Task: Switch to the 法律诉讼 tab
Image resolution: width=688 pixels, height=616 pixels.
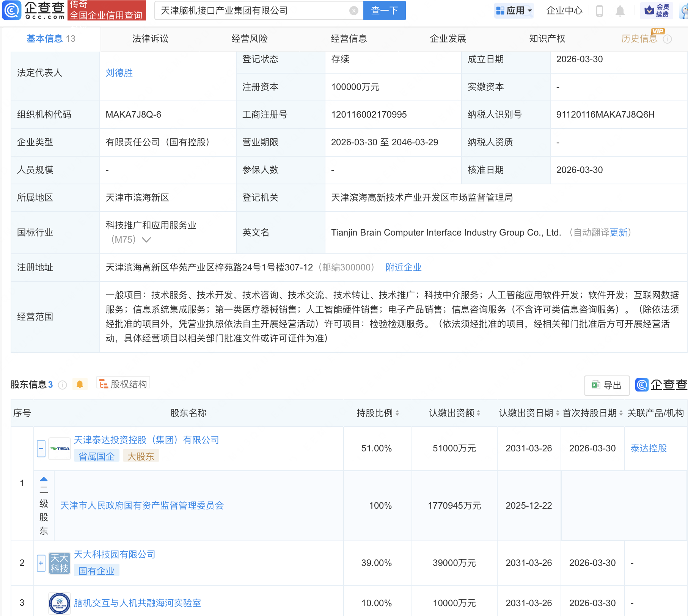Action: [150, 38]
